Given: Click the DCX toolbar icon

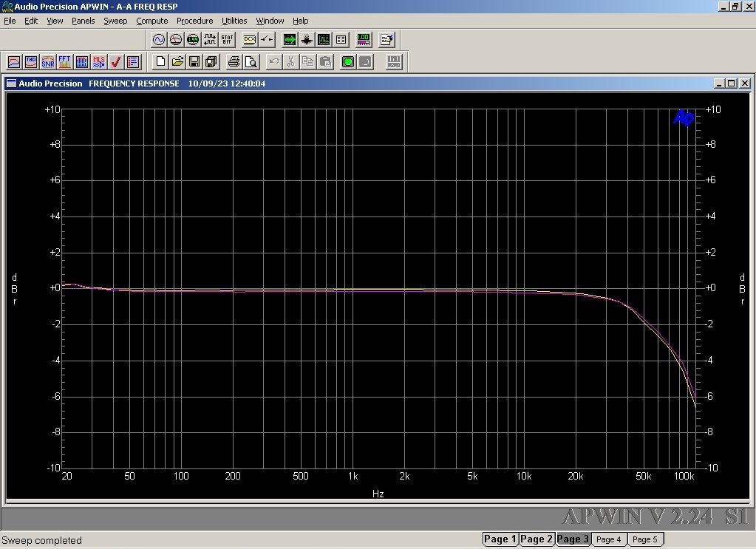Looking at the screenshot, I should [x=250, y=40].
